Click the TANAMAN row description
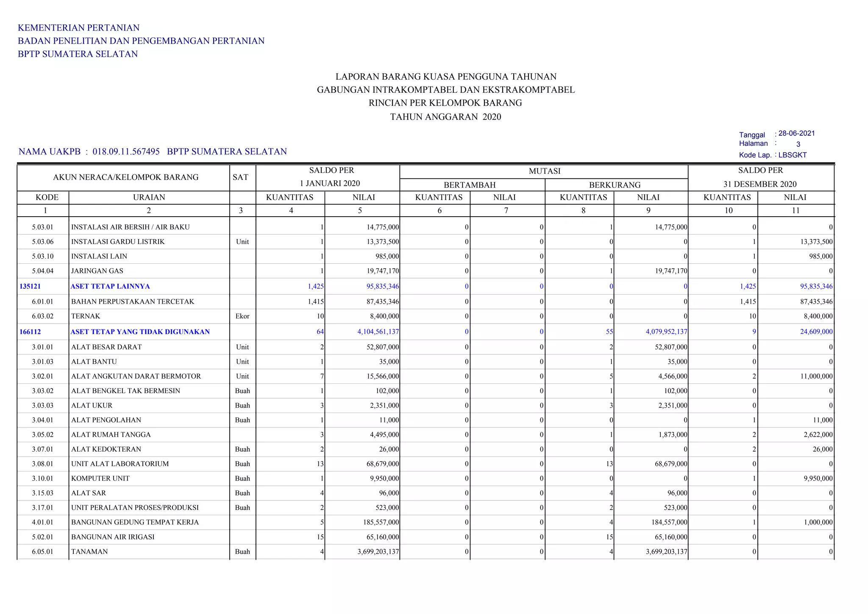 tap(89, 551)
